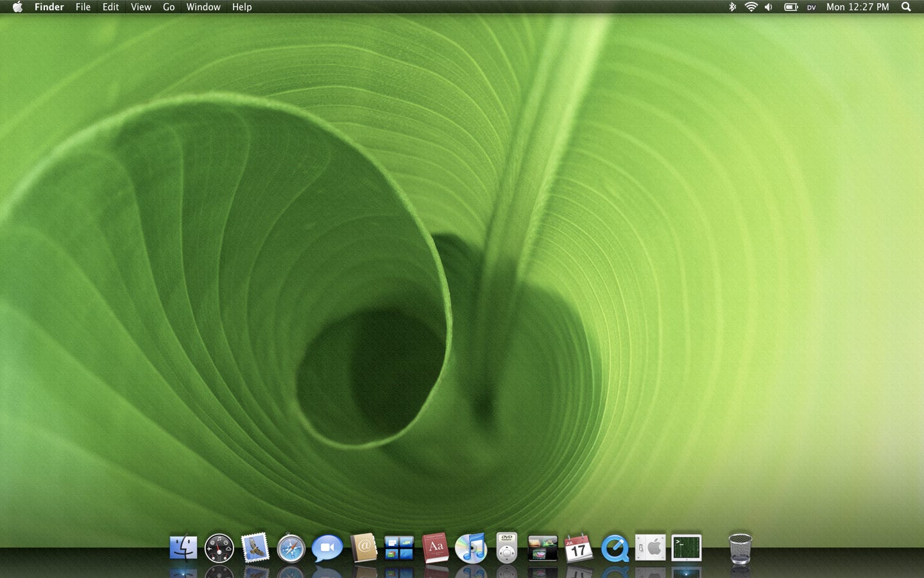Launch Dashboard from the dock

coord(219,548)
